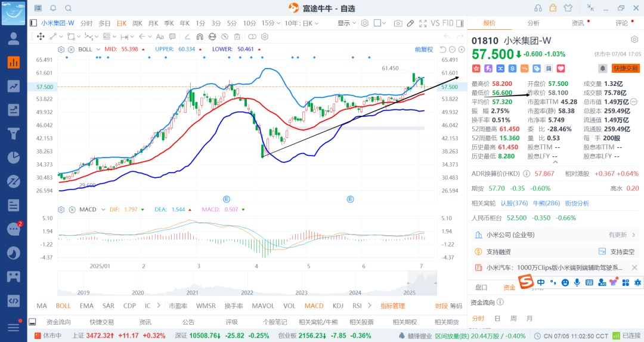
Task: Toggle the MACD indicator button
Action: click(x=314, y=306)
